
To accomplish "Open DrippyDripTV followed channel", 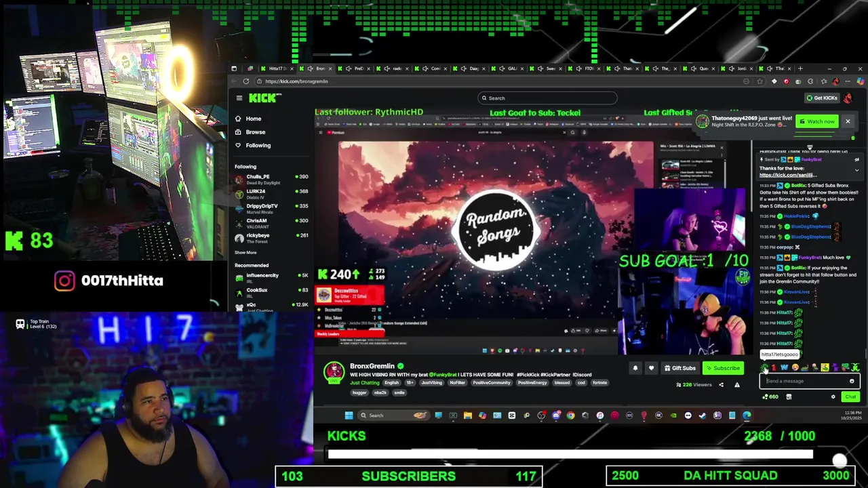I will [x=271, y=208].
